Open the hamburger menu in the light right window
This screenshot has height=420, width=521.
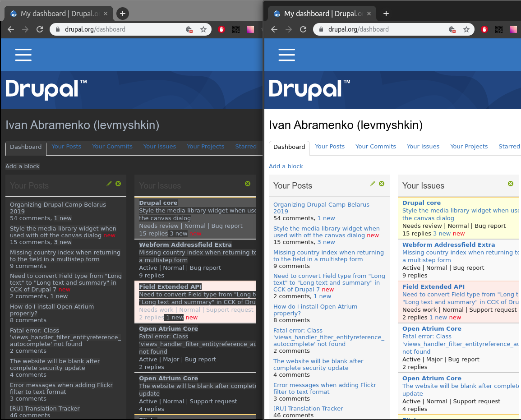point(286,55)
